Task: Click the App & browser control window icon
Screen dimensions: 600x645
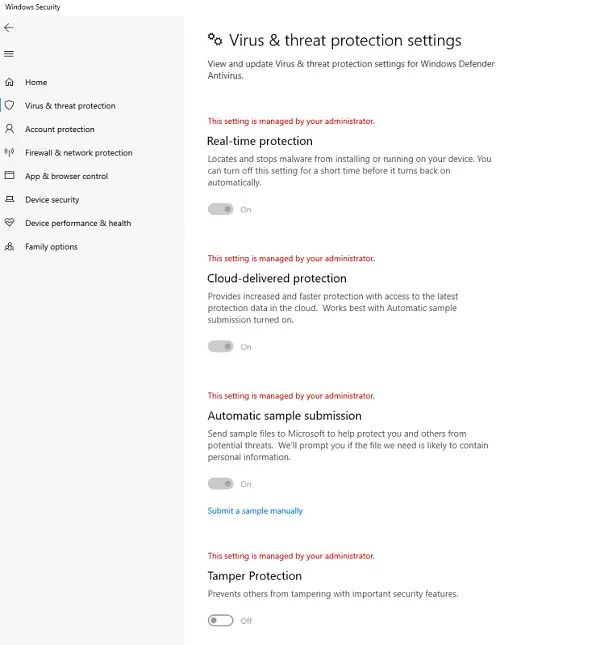Action: coord(9,176)
